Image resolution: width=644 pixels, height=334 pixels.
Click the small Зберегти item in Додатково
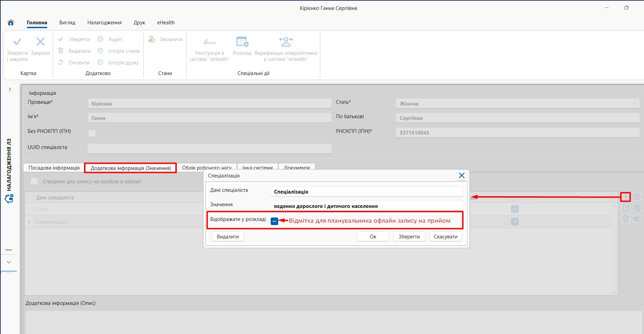click(74, 39)
